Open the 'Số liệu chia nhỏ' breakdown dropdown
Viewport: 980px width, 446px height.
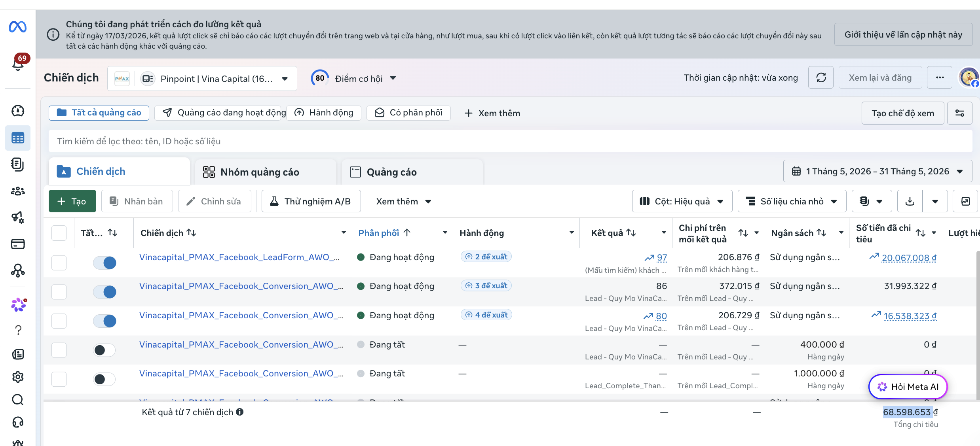point(792,201)
